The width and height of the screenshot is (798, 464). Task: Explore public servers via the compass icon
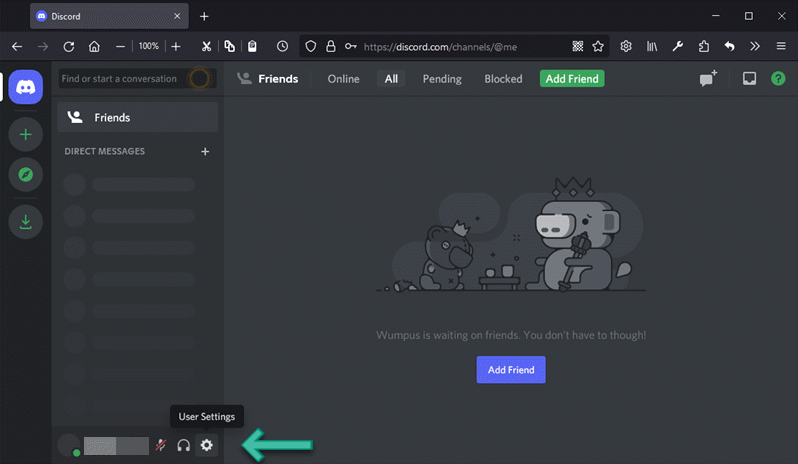25,175
